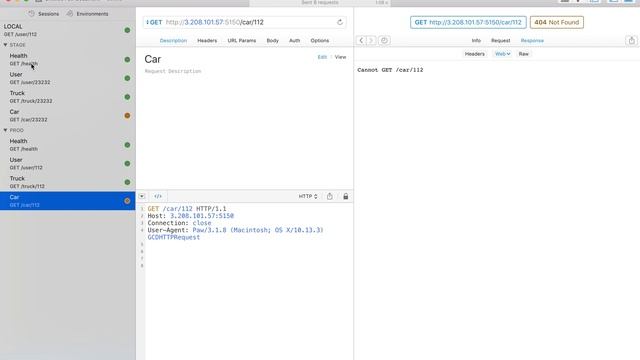Select LOCAL GET /user/112 request
The width and height of the screenshot is (640, 360).
coord(67,30)
